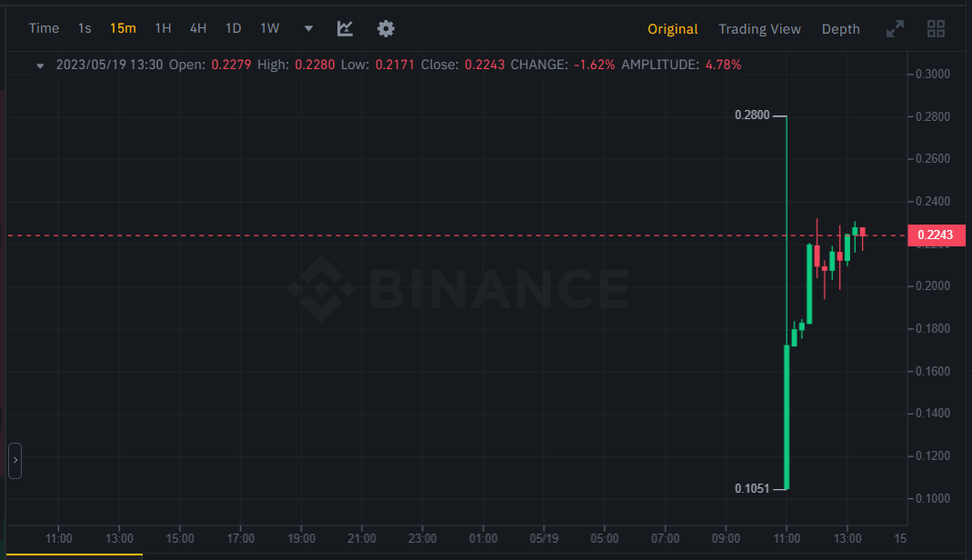Click the Low value 0.2171
The width and height of the screenshot is (972, 560).
point(395,65)
